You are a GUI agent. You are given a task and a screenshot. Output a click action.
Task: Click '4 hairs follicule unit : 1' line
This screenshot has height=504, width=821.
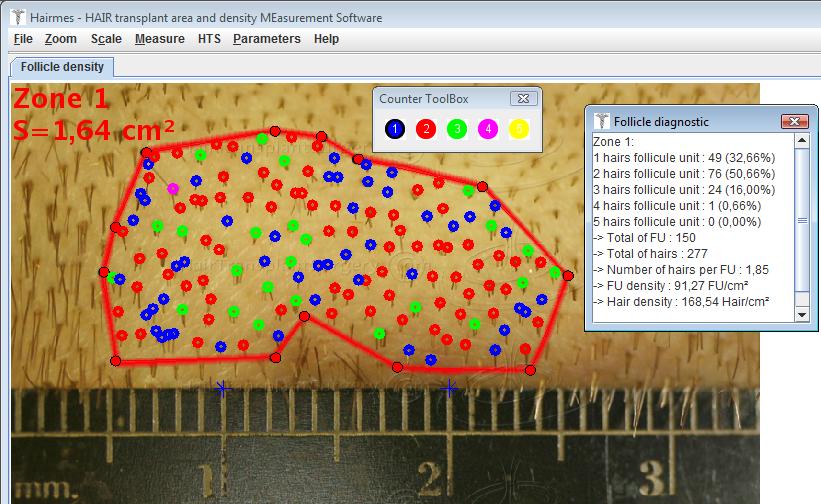677,206
